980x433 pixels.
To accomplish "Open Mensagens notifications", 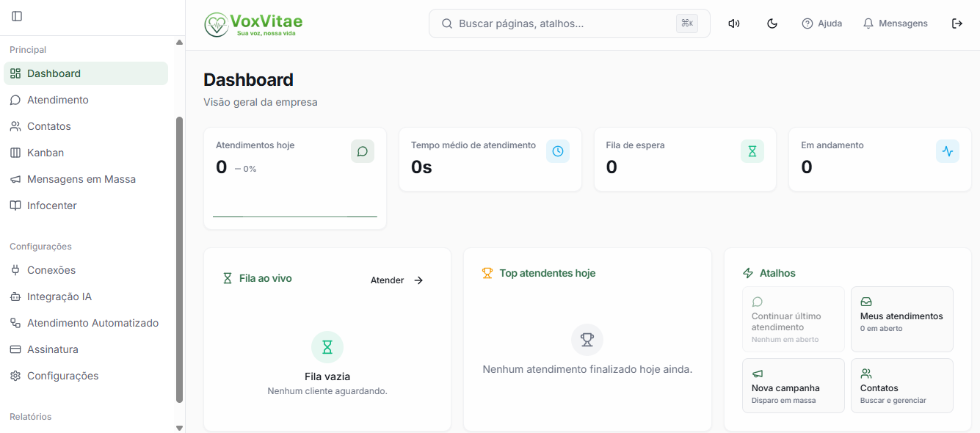I will click(896, 23).
